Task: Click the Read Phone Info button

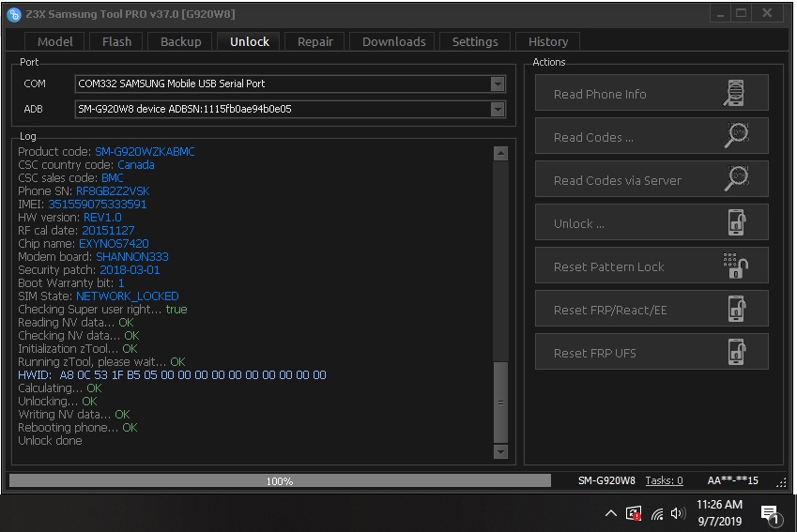Action: pos(651,93)
